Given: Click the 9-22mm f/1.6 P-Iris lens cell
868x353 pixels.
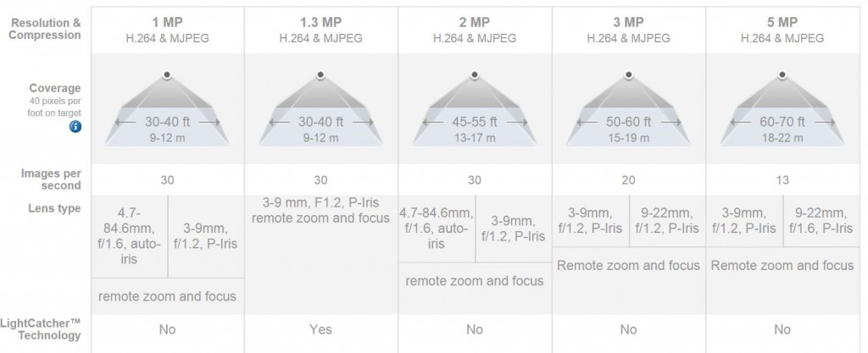Looking at the screenshot, I should (821, 221).
